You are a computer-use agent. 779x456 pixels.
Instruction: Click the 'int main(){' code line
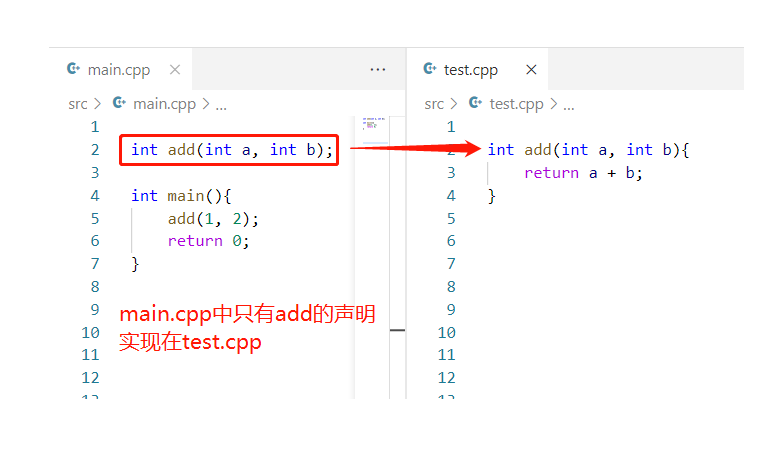(x=181, y=196)
